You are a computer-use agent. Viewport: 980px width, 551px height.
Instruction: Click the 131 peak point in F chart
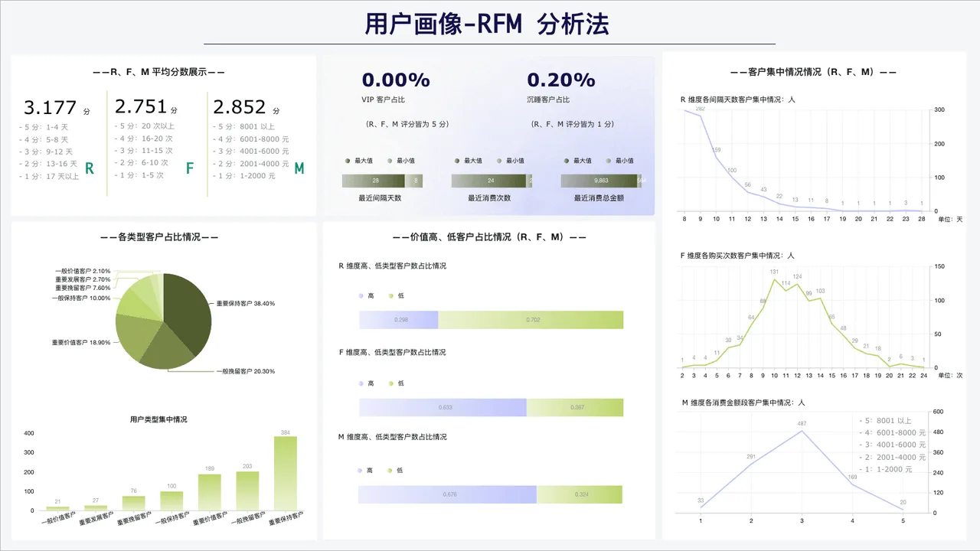pos(774,279)
